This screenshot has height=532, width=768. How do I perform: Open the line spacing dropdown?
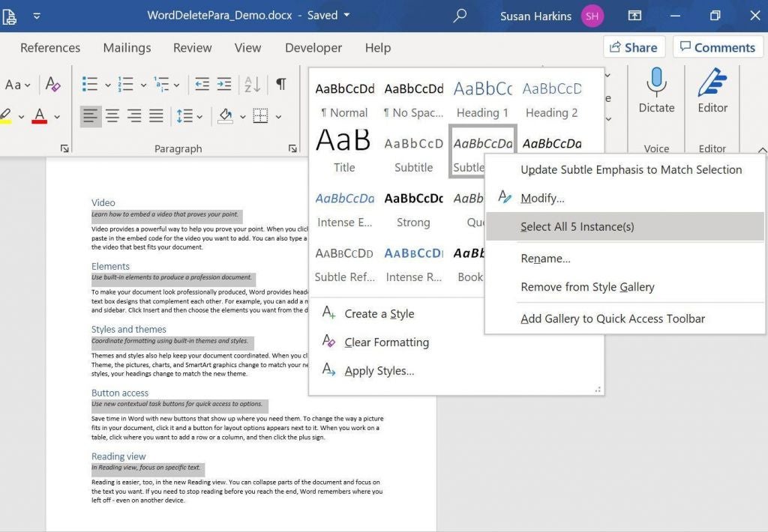pos(189,116)
